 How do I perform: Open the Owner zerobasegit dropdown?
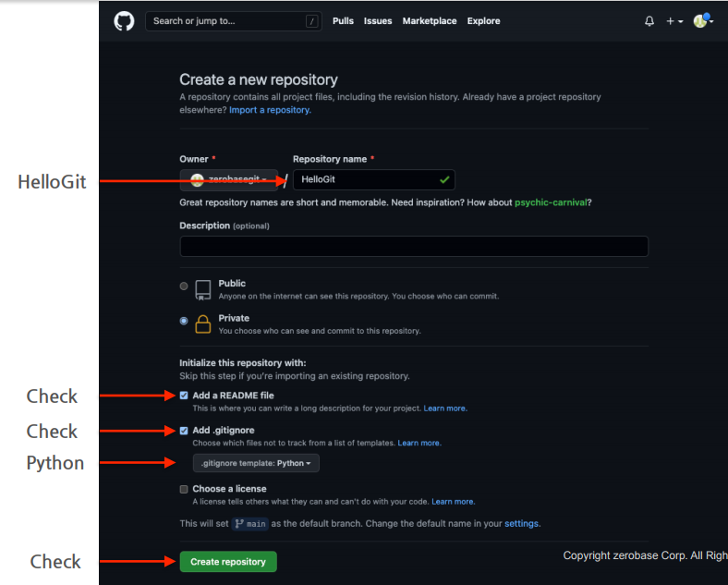click(x=229, y=180)
